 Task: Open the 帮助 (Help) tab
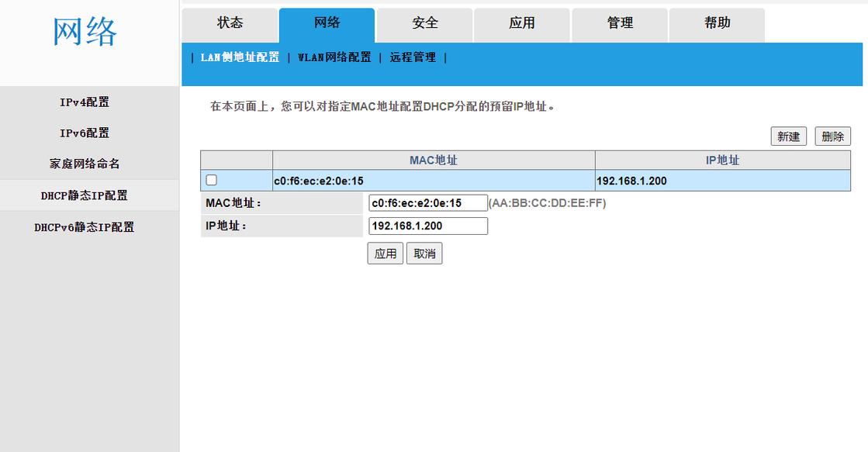[716, 23]
